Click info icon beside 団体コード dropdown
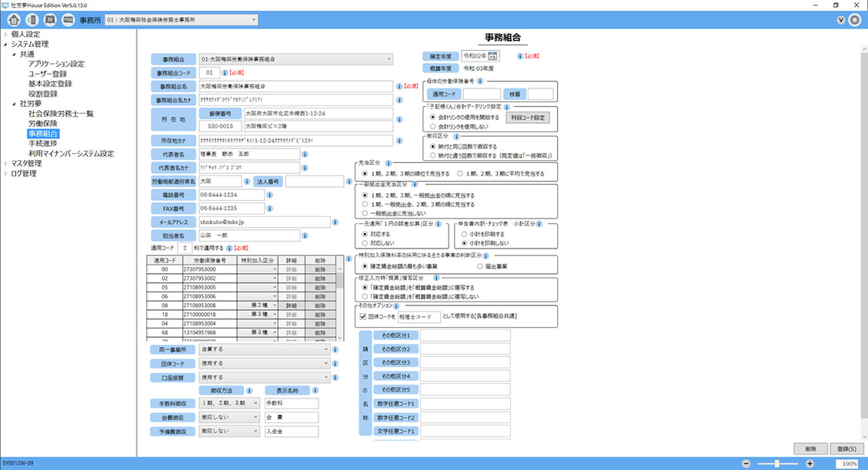The image size is (868, 470). pos(336,363)
